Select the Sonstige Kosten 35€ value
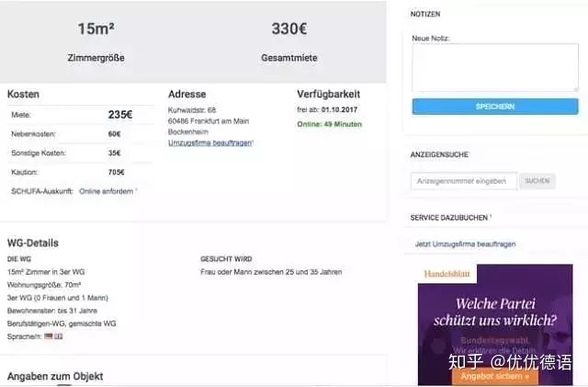The width and height of the screenshot is (588, 387). pos(114,154)
